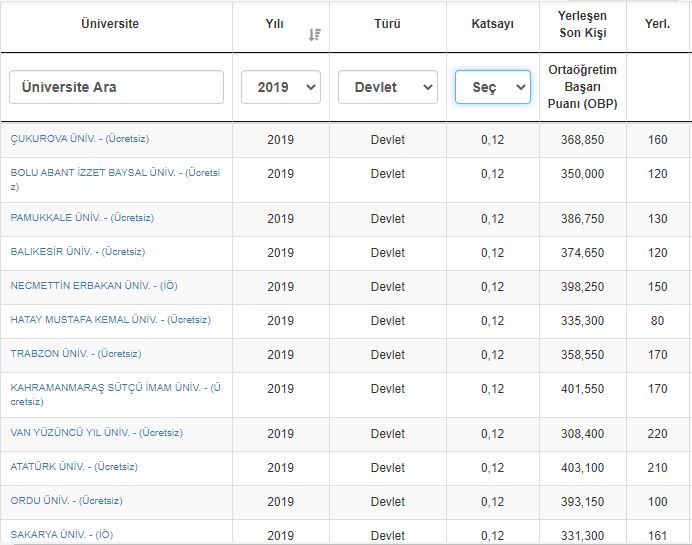Open NECMETTİN ERBAKAN ÜNİV. (İÖ) link

click(94, 286)
